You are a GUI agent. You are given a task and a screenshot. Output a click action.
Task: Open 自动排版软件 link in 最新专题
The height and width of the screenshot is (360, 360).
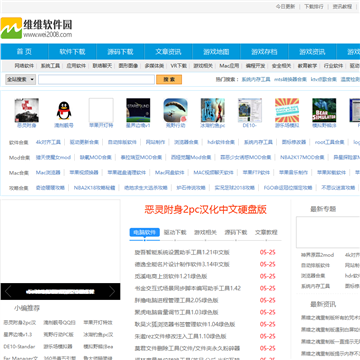[315, 265]
